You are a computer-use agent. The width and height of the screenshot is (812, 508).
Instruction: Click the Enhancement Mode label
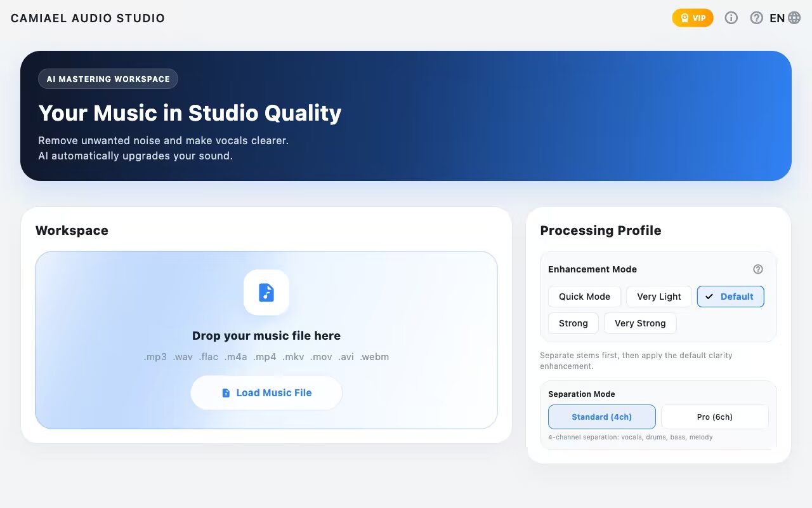(x=593, y=269)
